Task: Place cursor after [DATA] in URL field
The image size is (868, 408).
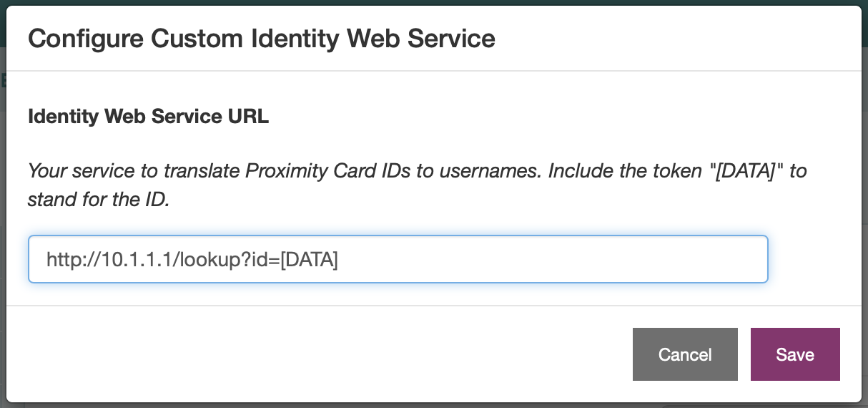Action: pyautogui.click(x=340, y=259)
